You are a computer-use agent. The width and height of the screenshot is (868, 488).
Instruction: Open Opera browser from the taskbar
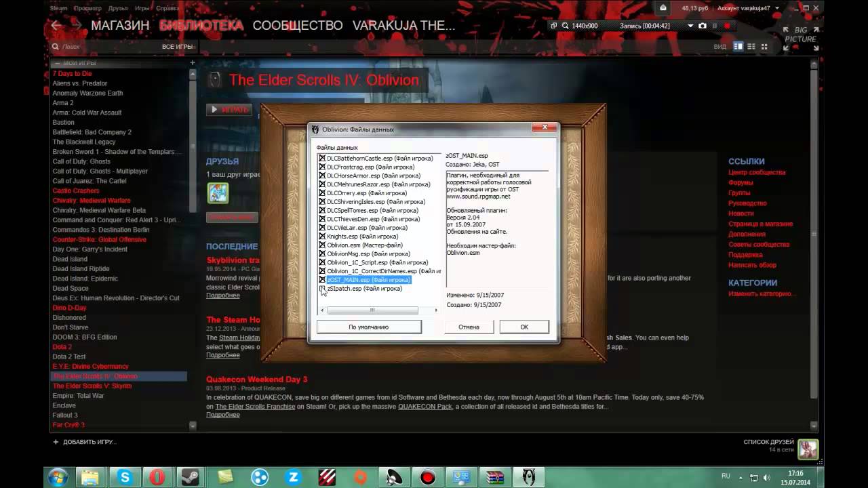(158, 477)
